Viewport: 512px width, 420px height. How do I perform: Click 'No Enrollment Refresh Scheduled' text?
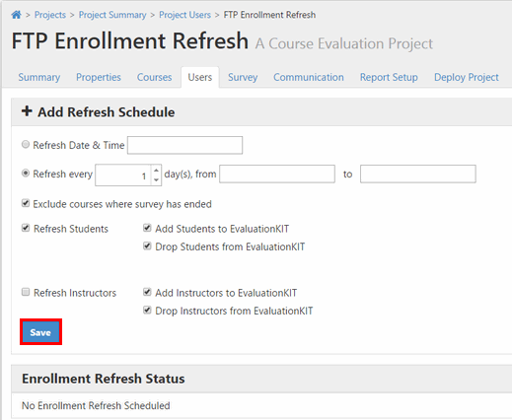point(96,406)
